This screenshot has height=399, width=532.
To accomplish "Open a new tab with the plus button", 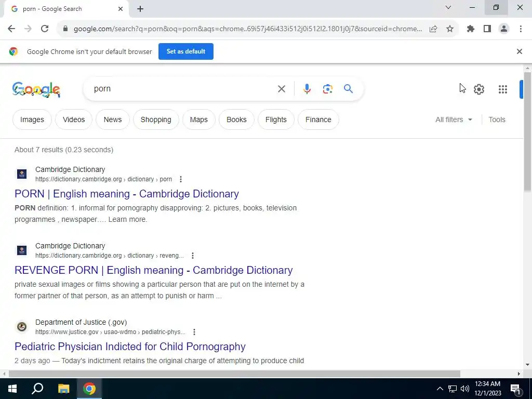I will pos(140,9).
